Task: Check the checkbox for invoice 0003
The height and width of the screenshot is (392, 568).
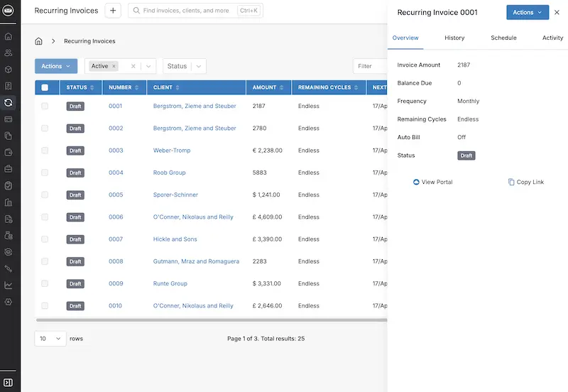Action: click(45, 151)
